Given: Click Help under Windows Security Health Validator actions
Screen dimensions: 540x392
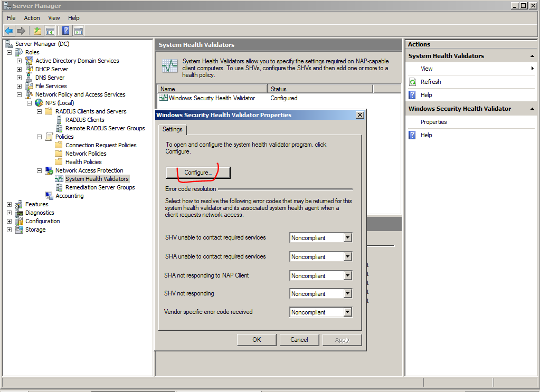Looking at the screenshot, I should click(x=426, y=135).
